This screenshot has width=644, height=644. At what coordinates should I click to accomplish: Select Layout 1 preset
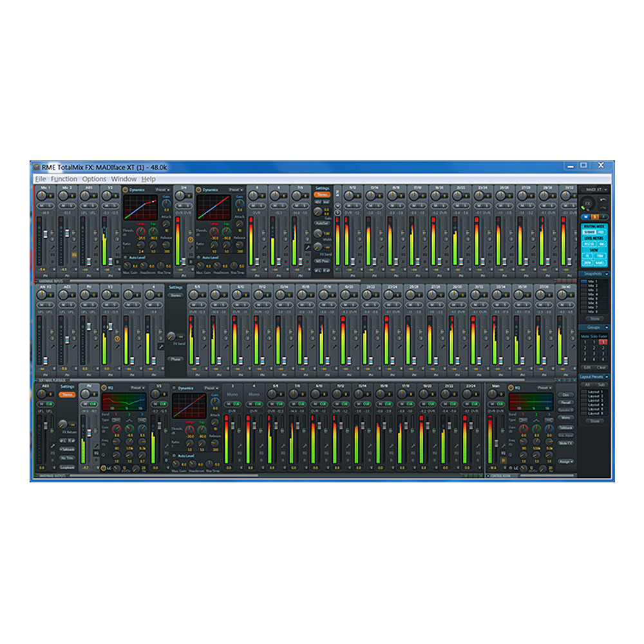click(x=593, y=392)
